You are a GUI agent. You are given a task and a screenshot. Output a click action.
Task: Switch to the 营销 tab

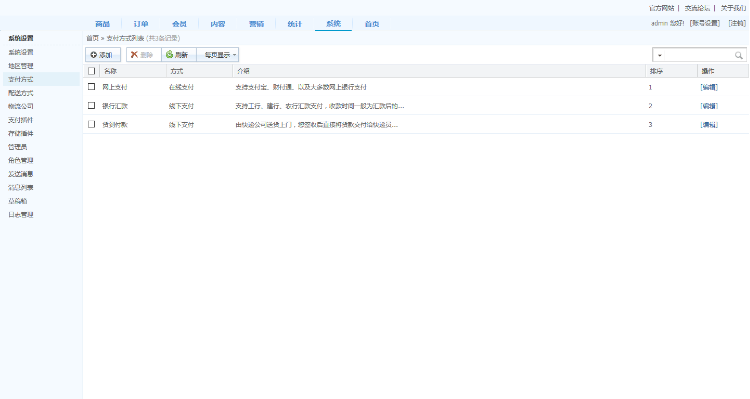tap(256, 24)
